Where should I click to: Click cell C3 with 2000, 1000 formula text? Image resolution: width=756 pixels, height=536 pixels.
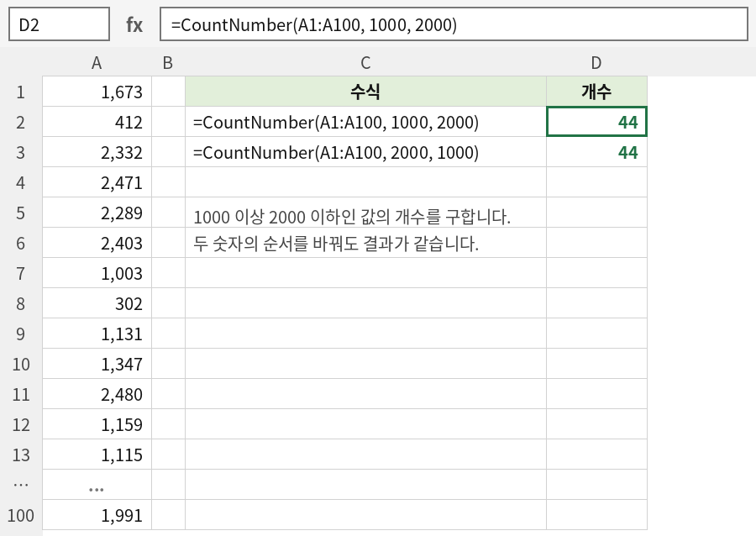pyautogui.click(x=365, y=152)
